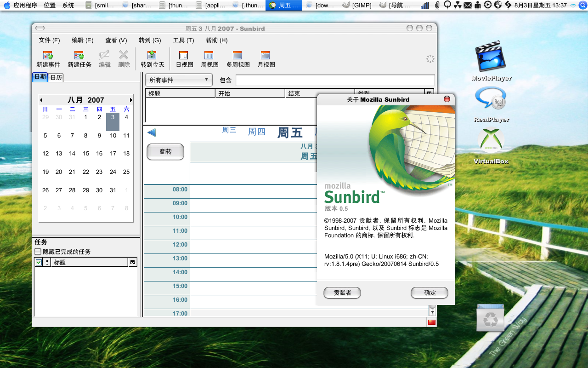Open the 查看 (V) menu
The width and height of the screenshot is (588, 368).
pos(116,40)
